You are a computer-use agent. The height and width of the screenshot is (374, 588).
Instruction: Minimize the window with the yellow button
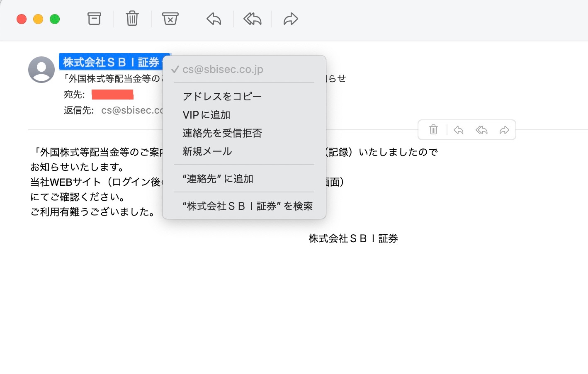pos(38,19)
